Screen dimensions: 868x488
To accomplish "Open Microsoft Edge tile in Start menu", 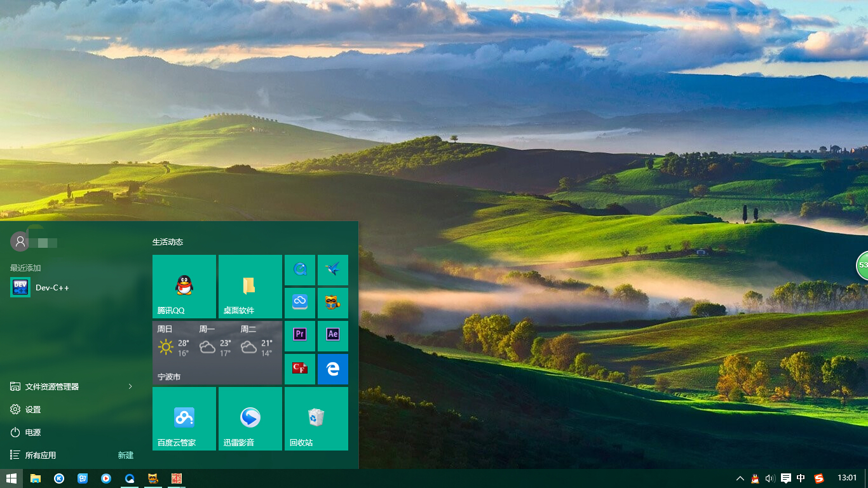I will point(333,369).
